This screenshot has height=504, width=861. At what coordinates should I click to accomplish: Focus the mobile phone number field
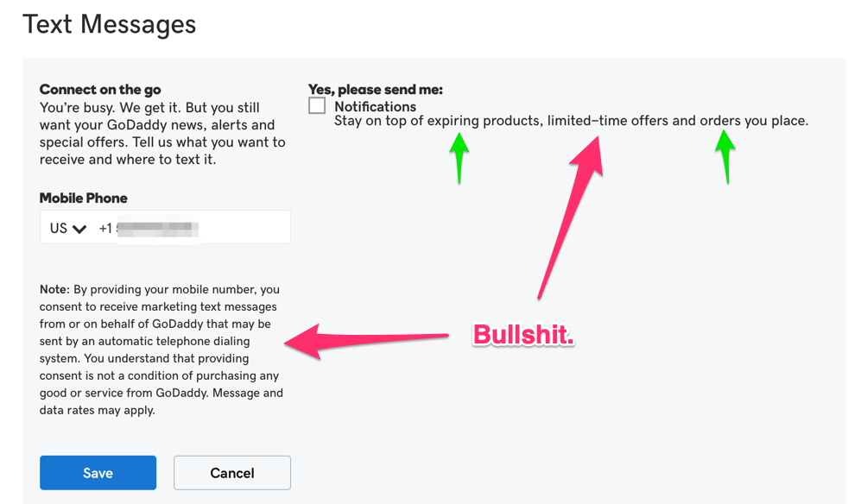199,229
